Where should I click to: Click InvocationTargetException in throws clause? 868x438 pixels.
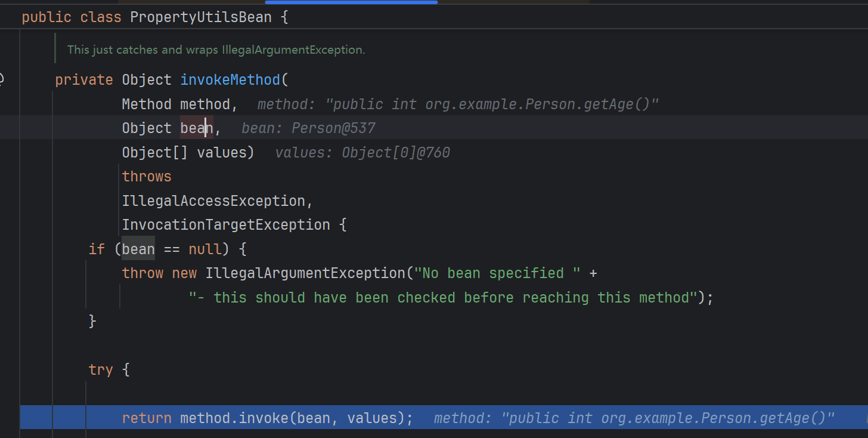point(225,225)
